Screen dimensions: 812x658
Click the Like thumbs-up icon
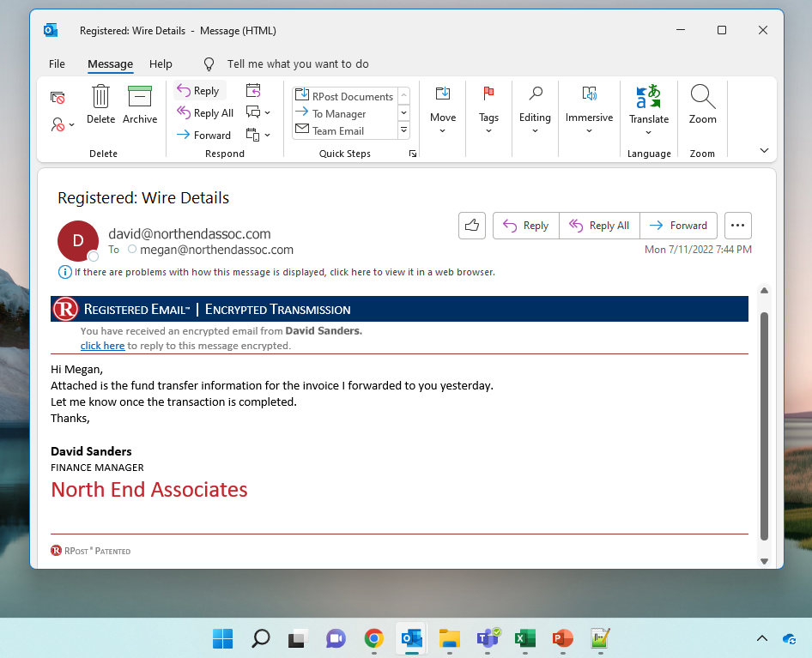[472, 226]
